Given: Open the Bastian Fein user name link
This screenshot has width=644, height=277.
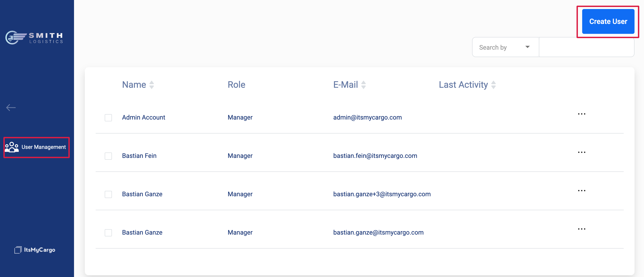Looking at the screenshot, I should point(139,156).
